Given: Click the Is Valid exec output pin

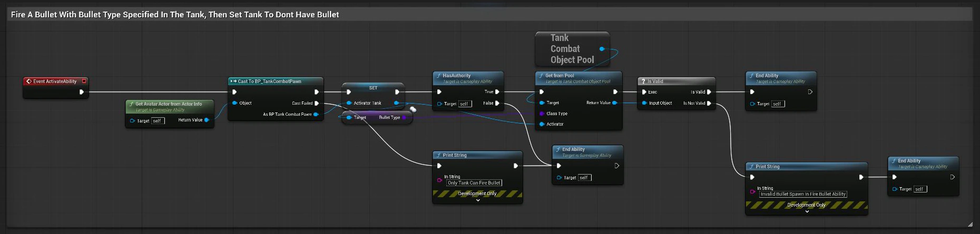Looking at the screenshot, I should (x=709, y=92).
